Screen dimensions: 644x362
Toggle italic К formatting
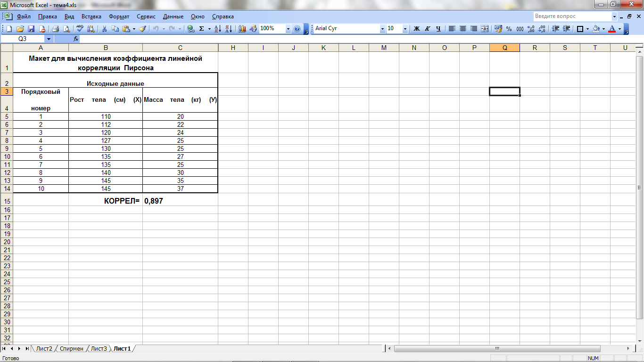pyautogui.click(x=428, y=29)
